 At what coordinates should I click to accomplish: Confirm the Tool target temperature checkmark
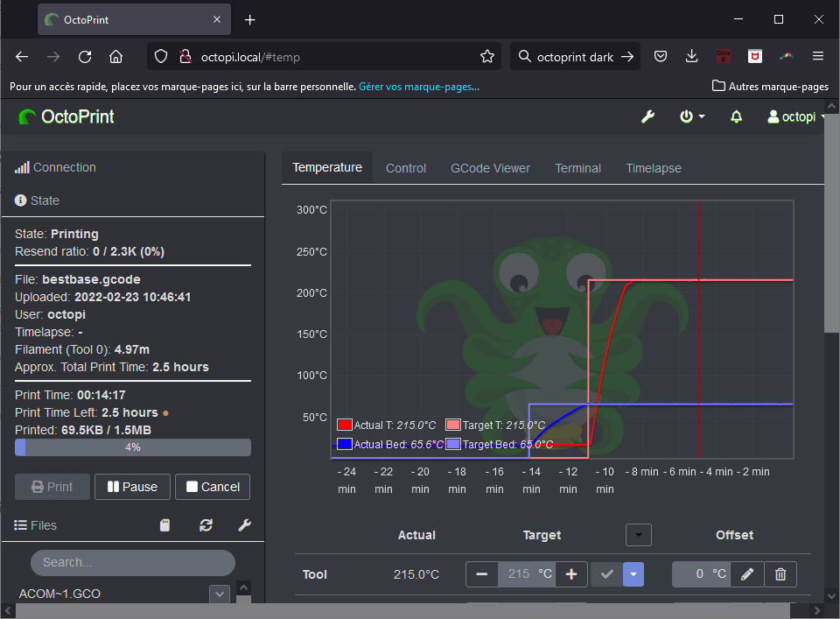607,574
